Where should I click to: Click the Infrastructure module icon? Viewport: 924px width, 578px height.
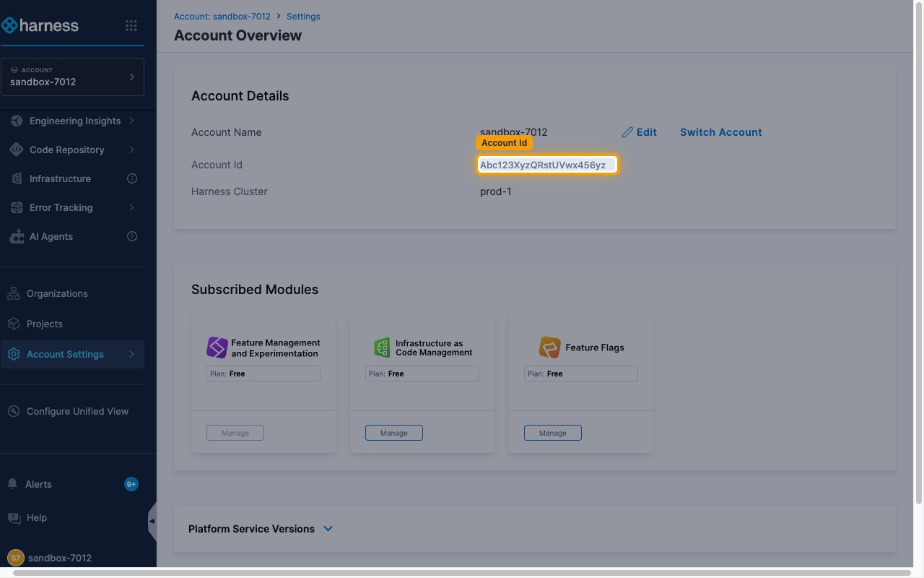point(16,178)
